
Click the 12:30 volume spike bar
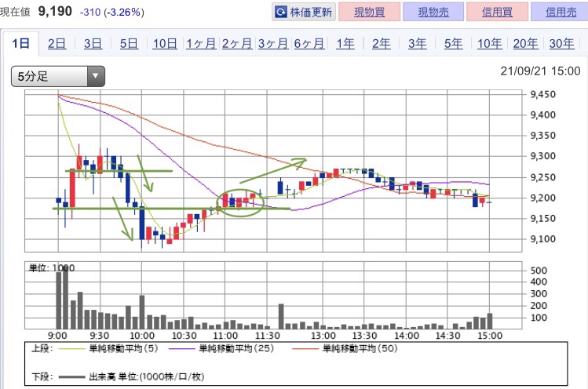coord(281,316)
